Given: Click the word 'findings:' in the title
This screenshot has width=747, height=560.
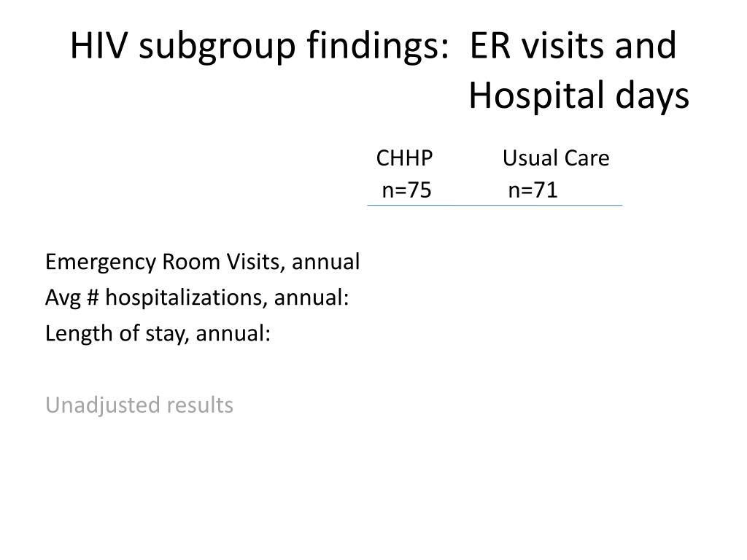Looking at the screenshot, I should click(378, 46).
